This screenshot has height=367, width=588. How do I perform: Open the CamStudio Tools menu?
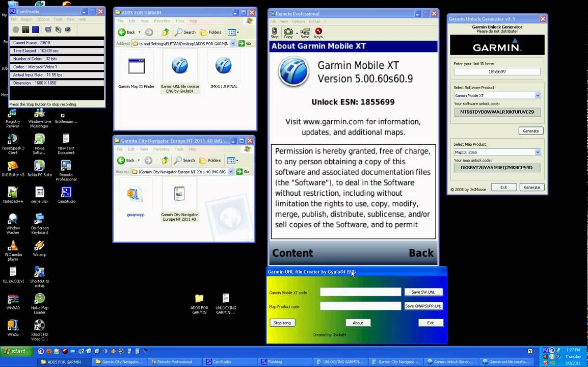coord(58,19)
